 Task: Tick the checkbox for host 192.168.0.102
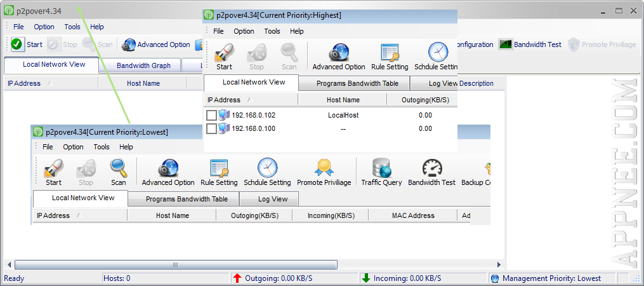tap(211, 115)
